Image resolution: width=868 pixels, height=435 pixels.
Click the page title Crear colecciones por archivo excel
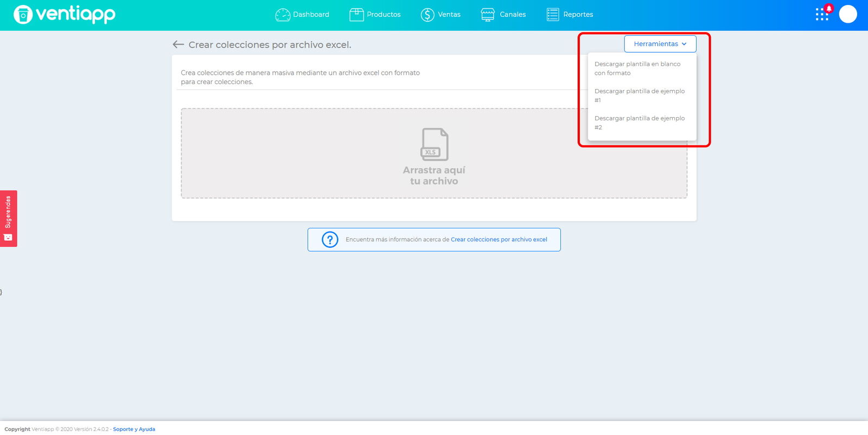270,44
